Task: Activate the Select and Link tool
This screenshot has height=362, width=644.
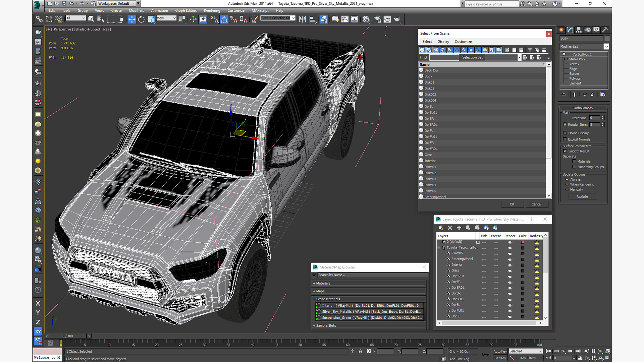Action: (39, 19)
